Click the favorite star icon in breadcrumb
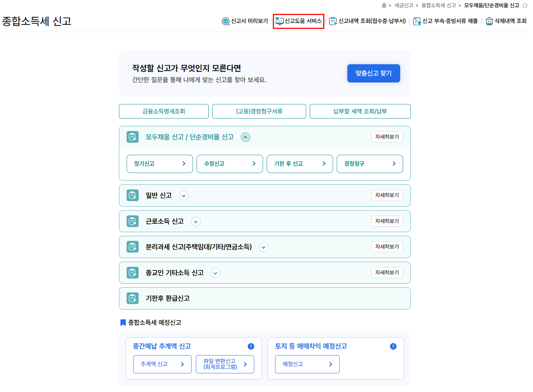 pos(525,5)
